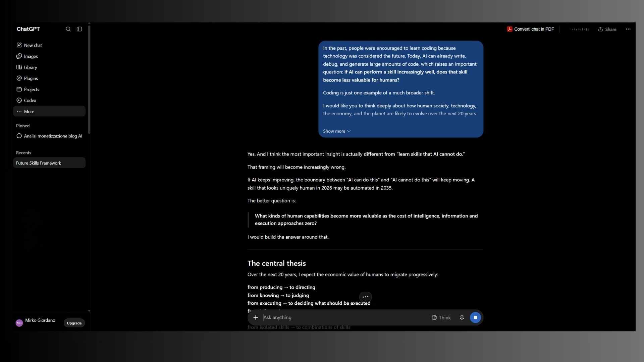Image resolution: width=644 pixels, height=362 pixels.
Task: Click the sidebar scroll up arrow
Action: point(89,23)
